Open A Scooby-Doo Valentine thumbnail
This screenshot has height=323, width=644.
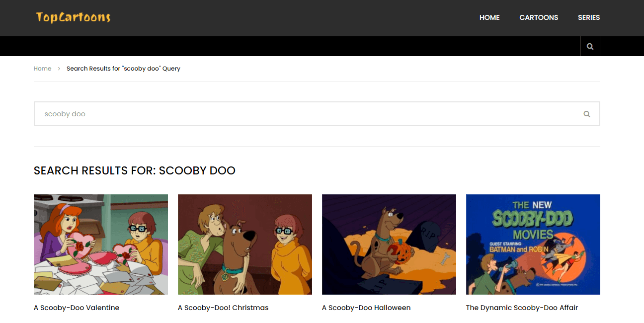[101, 244]
